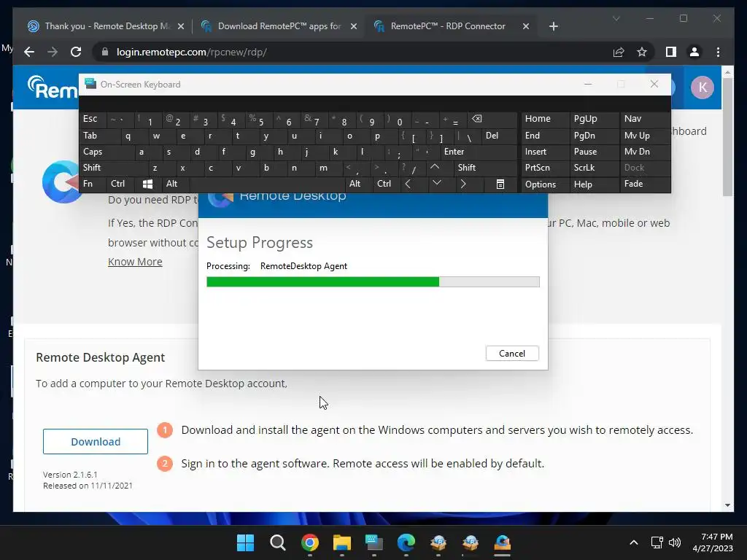Image resolution: width=747 pixels, height=560 pixels.
Task: Reload the RemotePC page
Action: point(76,52)
